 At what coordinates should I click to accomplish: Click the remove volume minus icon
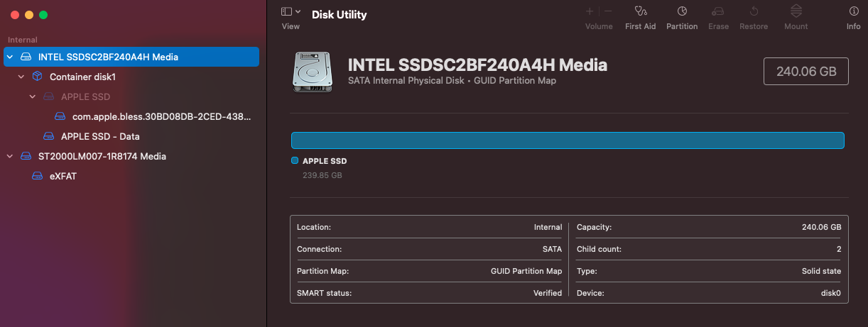click(x=608, y=11)
